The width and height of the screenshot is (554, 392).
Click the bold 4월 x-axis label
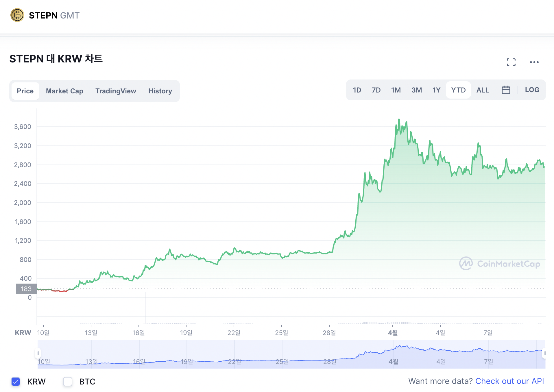pyautogui.click(x=393, y=333)
